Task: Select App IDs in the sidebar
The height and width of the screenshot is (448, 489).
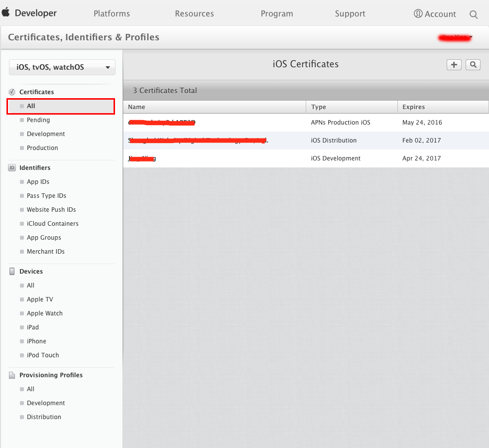Action: click(x=38, y=182)
